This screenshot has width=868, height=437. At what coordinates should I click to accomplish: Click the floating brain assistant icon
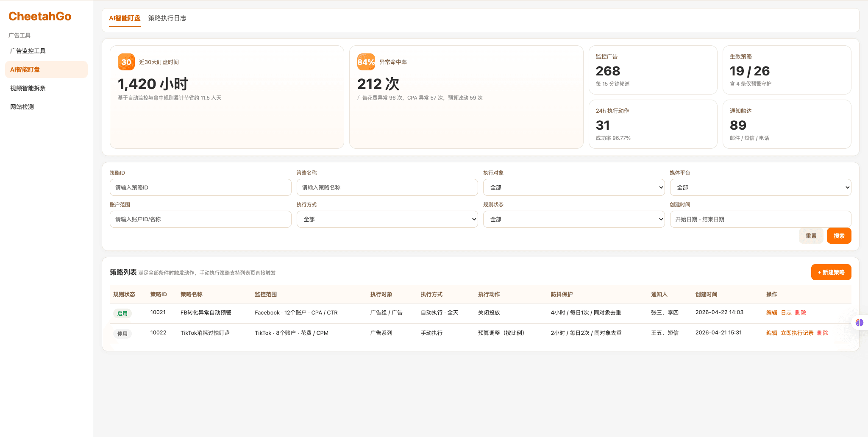click(860, 323)
